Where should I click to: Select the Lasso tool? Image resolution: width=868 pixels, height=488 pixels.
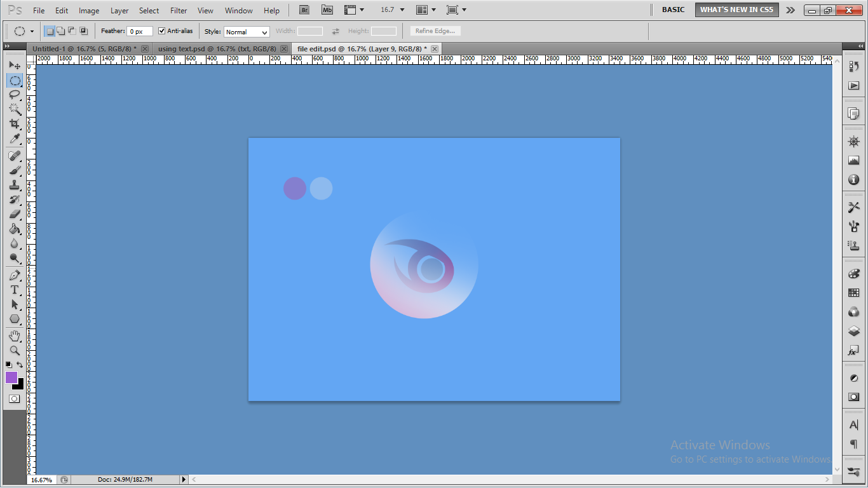(x=14, y=95)
